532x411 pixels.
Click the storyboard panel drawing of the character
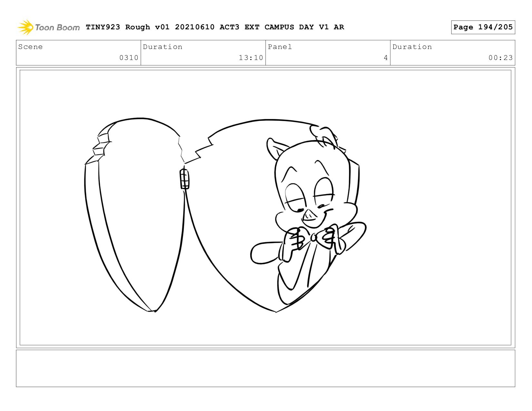click(x=265, y=208)
